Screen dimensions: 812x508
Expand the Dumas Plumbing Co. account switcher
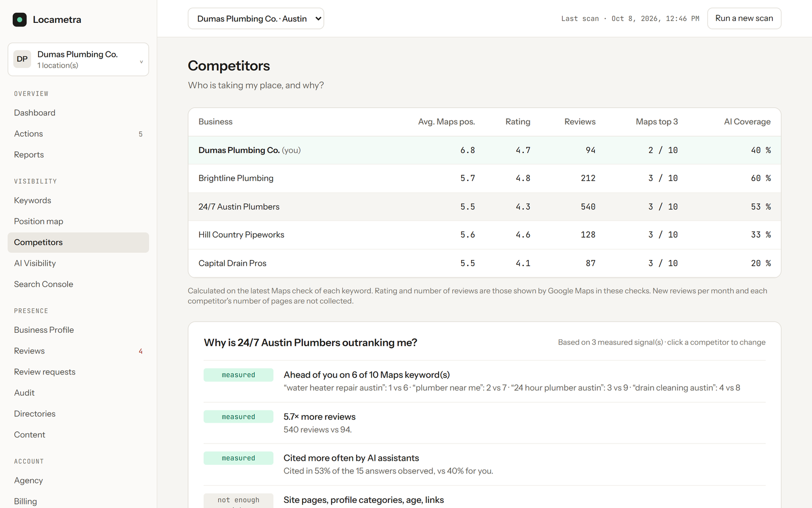tap(78, 59)
